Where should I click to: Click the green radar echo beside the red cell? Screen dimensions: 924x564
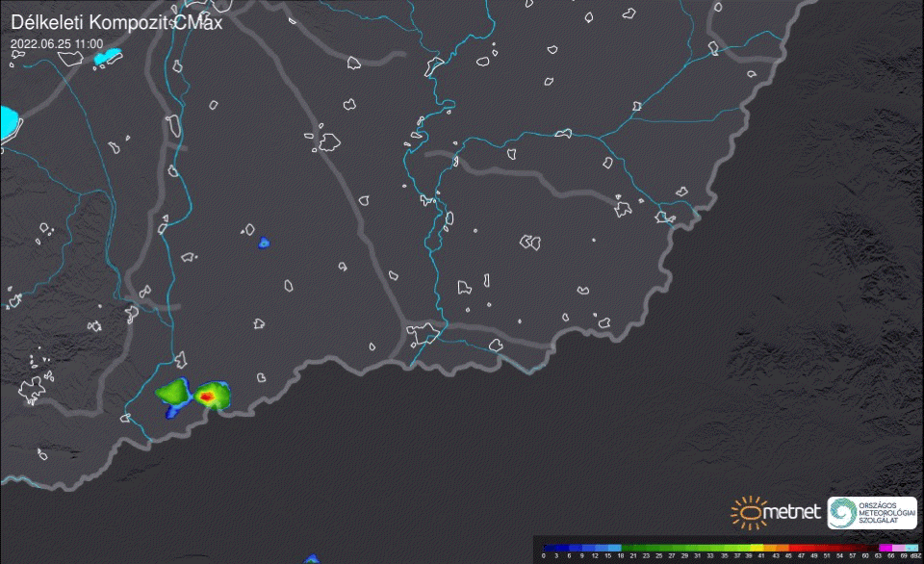173,391
